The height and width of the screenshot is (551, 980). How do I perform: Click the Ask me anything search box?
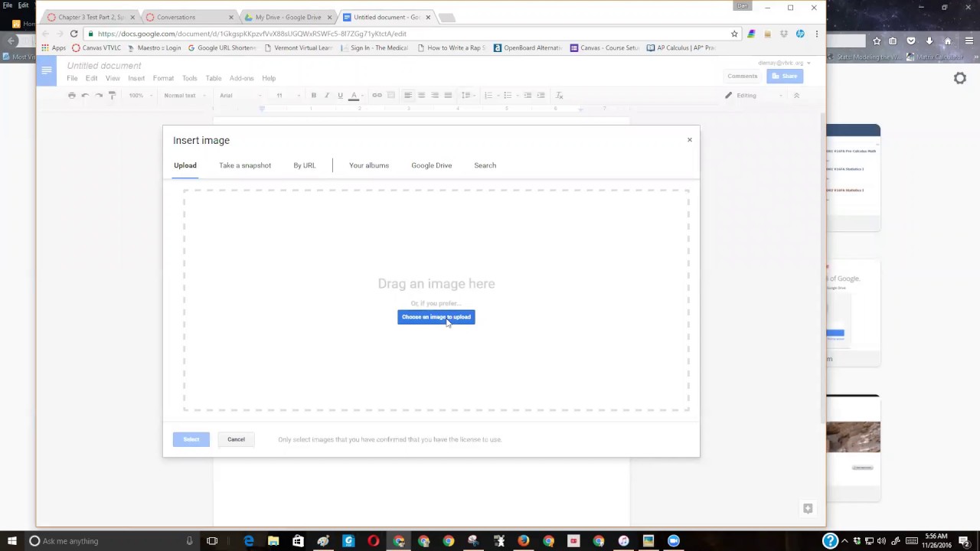click(x=111, y=541)
